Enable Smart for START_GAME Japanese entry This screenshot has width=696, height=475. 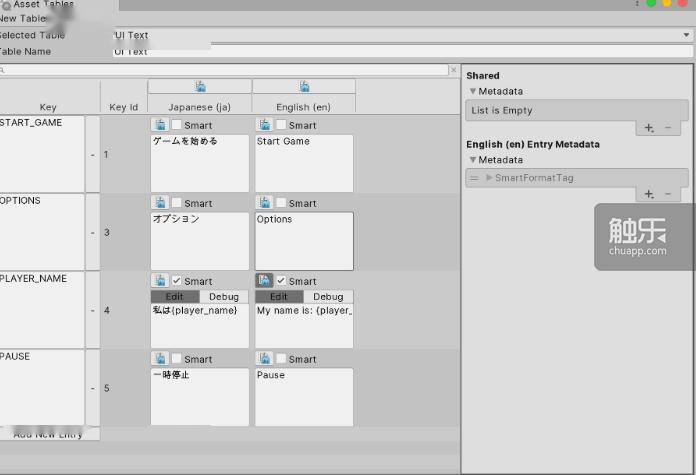pyautogui.click(x=177, y=125)
